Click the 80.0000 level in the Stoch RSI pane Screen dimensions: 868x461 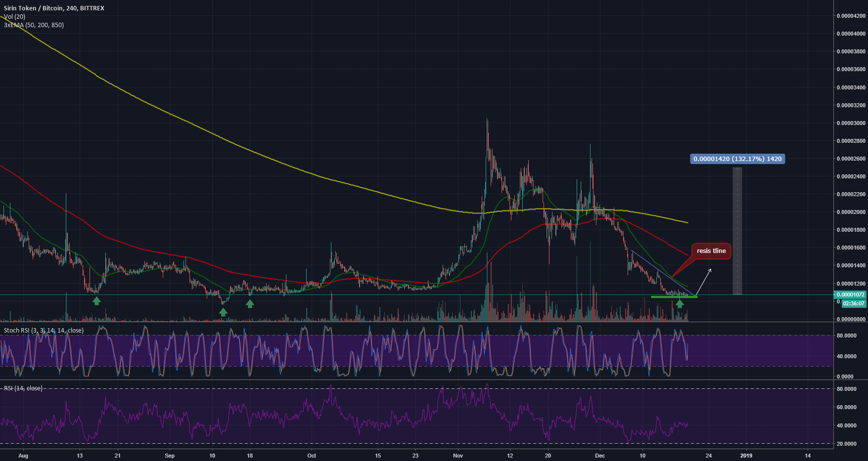(846, 335)
